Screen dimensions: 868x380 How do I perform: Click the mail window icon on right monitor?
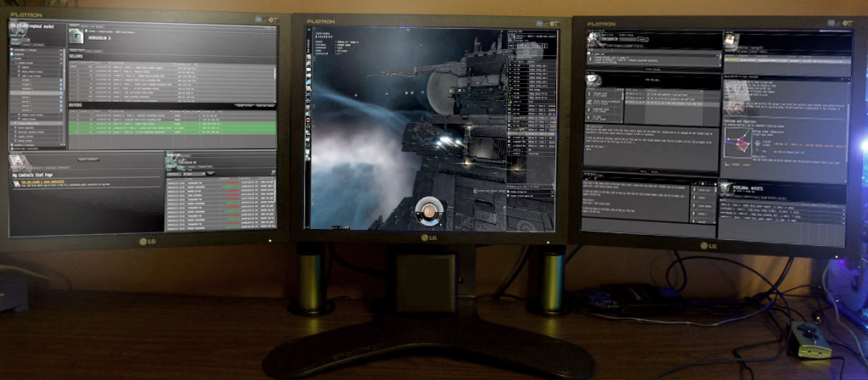tap(594, 80)
